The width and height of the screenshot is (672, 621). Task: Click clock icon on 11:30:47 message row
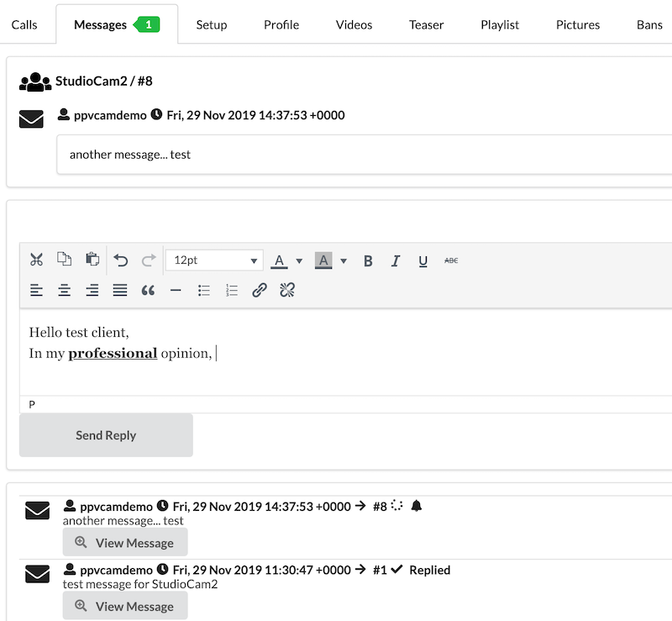(x=162, y=569)
